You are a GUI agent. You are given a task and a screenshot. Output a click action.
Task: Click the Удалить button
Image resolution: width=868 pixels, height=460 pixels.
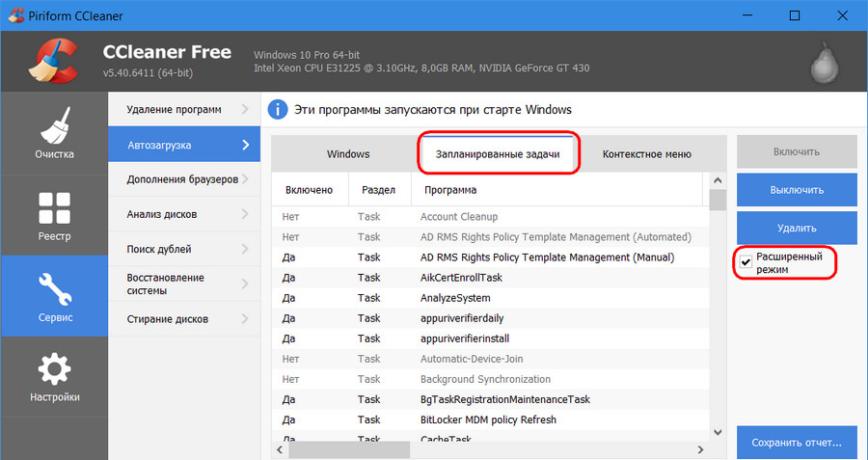pyautogui.click(x=797, y=228)
